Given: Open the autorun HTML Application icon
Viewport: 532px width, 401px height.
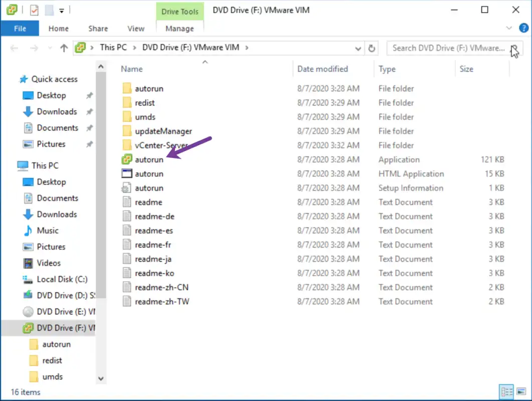Looking at the screenshot, I should 126,173.
